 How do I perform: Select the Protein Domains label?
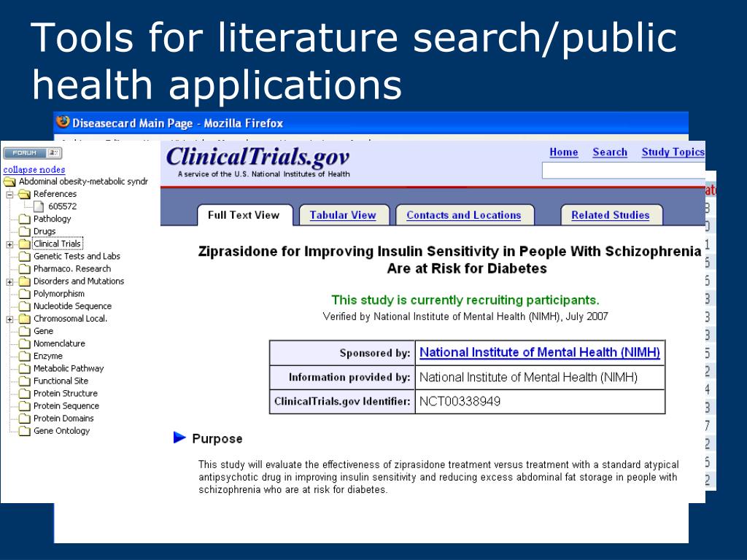point(63,418)
